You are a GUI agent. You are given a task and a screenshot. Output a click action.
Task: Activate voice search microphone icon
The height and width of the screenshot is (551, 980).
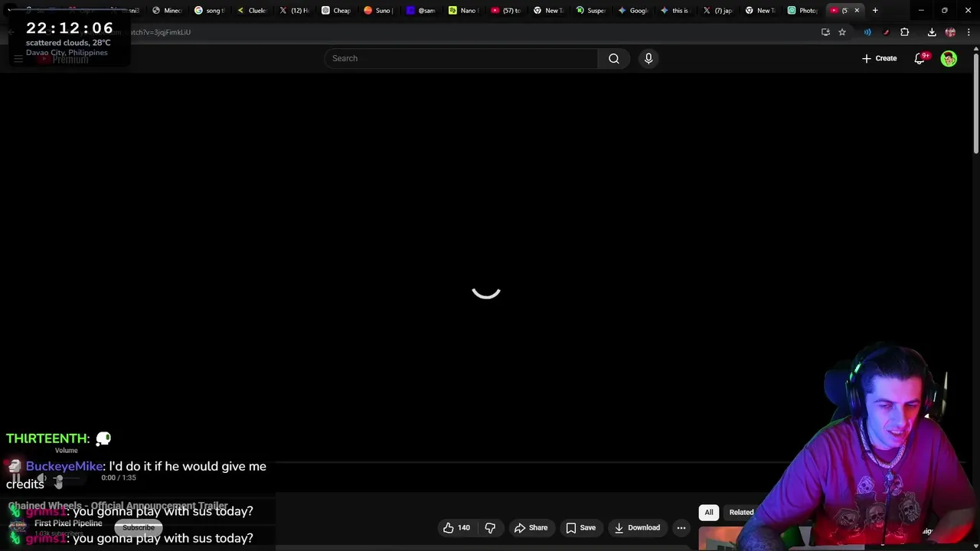tap(648, 58)
